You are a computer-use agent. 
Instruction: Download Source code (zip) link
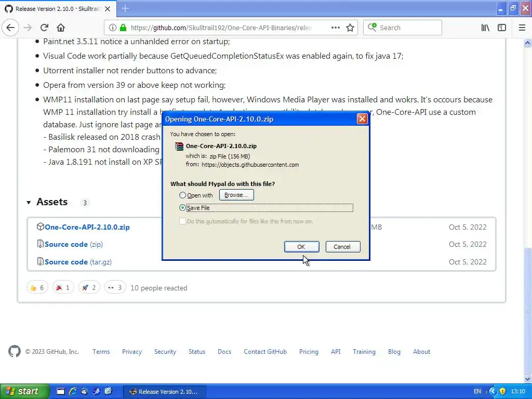click(74, 244)
